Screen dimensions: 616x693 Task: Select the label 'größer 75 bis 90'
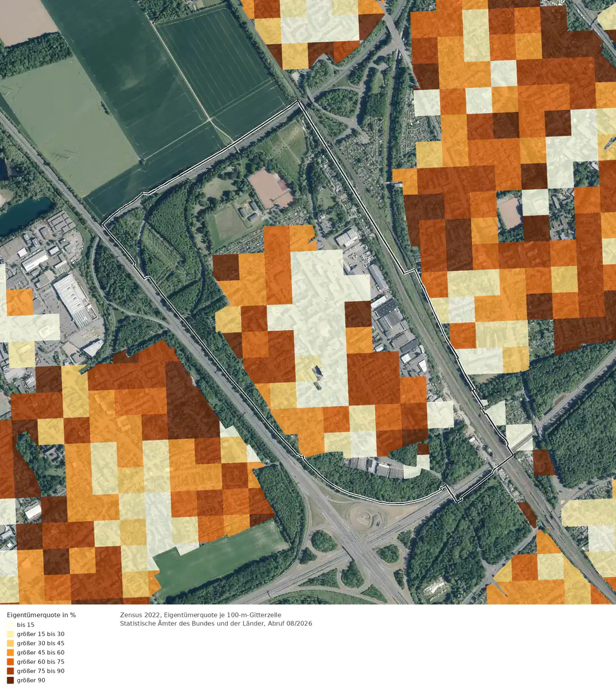(41, 671)
